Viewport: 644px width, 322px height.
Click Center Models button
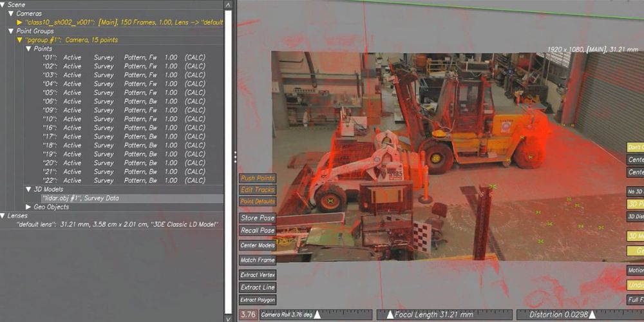pyautogui.click(x=258, y=245)
